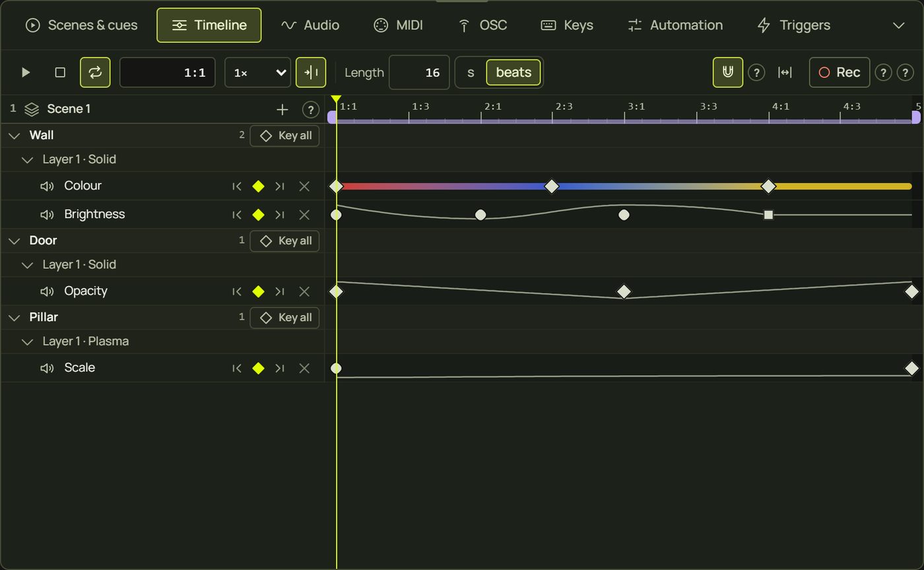Remove the Opacity track with its X icon
Image resolution: width=924 pixels, height=570 pixels.
pyautogui.click(x=304, y=291)
